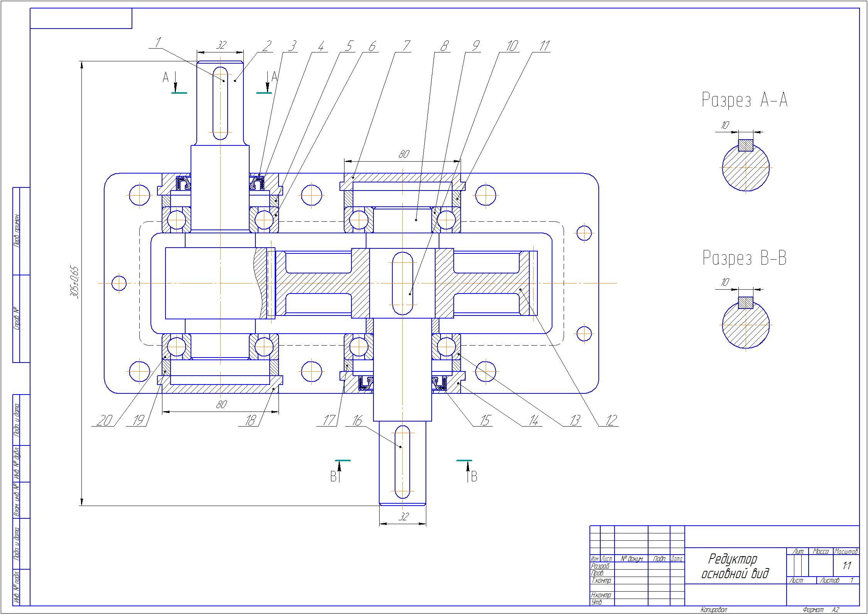Select the Редуктор основной вид title text
This screenshot has width=868, height=614.
(734, 566)
